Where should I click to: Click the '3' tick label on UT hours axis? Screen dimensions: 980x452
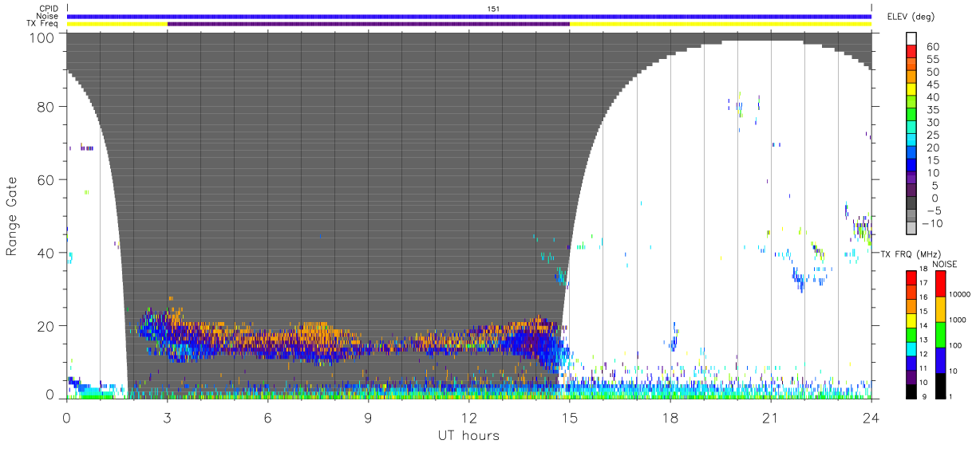(x=168, y=418)
